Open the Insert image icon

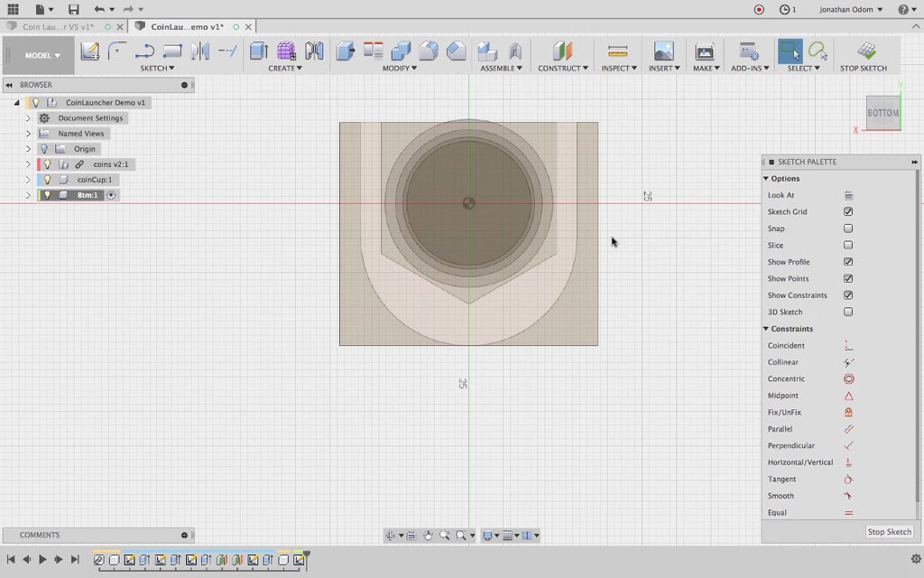(x=663, y=51)
